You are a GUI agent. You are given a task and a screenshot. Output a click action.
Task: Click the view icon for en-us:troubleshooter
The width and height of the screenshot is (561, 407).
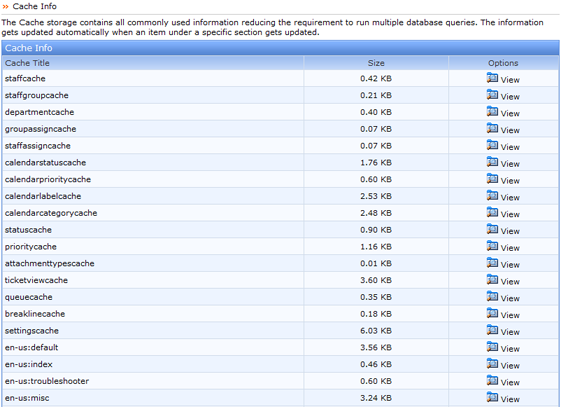[x=492, y=380]
